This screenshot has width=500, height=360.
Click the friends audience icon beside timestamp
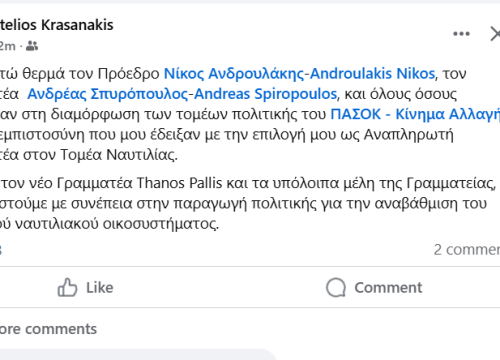click(x=32, y=46)
